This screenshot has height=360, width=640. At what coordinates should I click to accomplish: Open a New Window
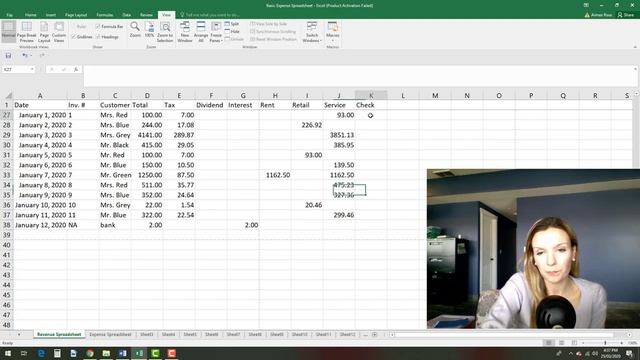click(x=185, y=31)
